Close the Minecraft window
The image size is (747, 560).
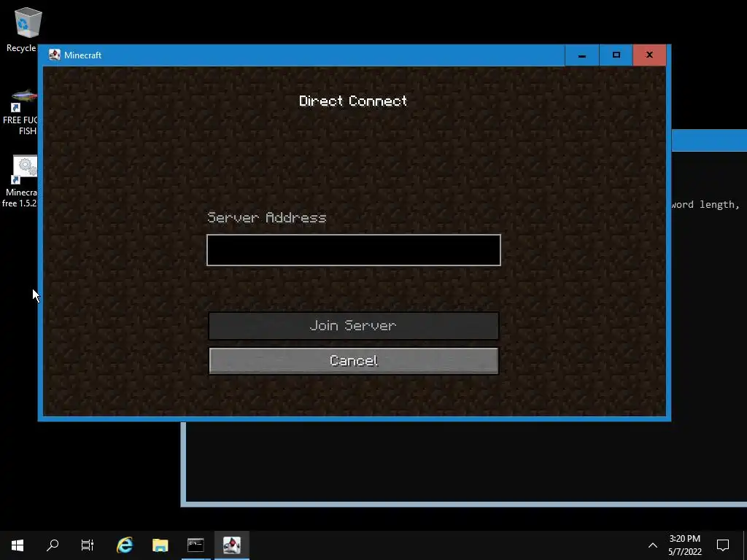click(649, 55)
